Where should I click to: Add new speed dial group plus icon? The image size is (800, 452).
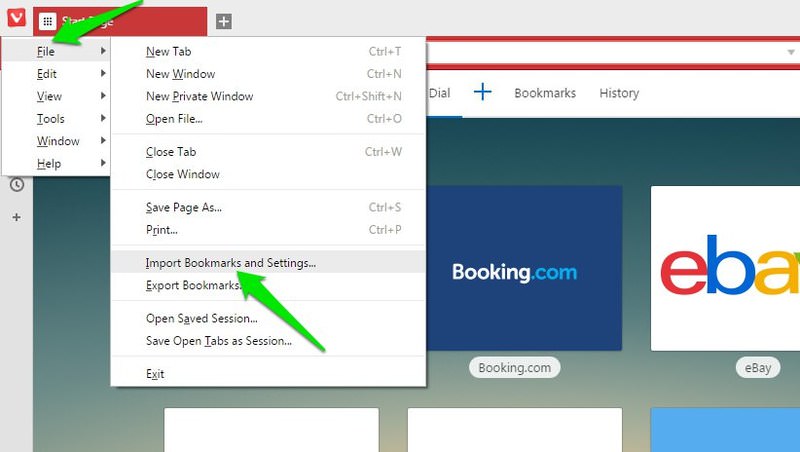(x=482, y=92)
